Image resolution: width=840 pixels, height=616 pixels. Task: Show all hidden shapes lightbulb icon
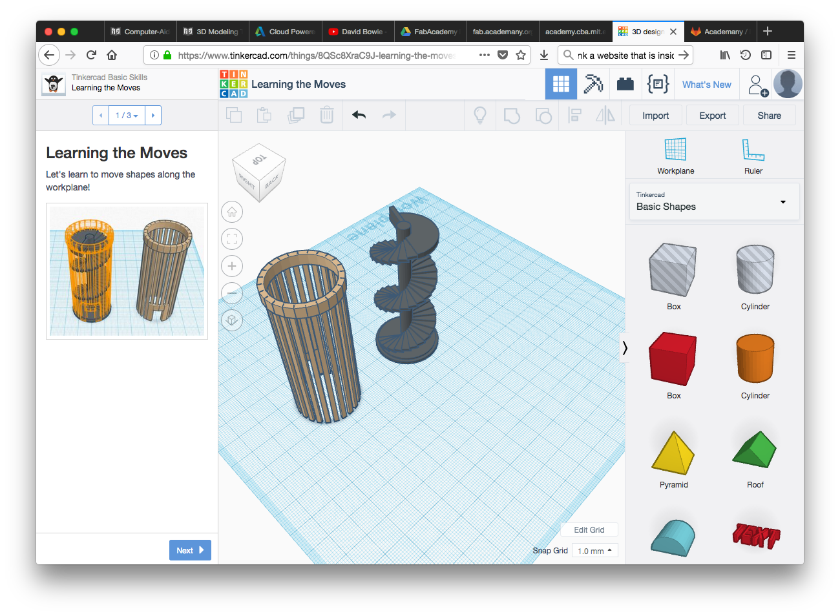click(480, 116)
